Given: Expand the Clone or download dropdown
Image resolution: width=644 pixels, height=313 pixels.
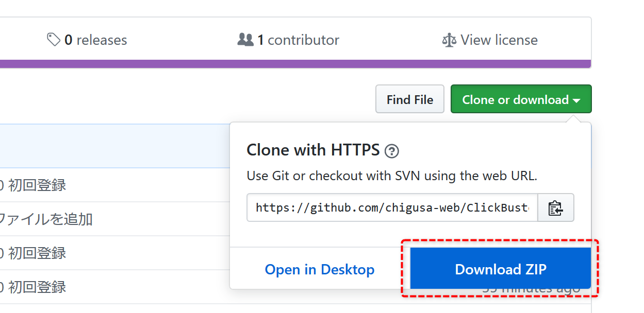Looking at the screenshot, I should (x=521, y=99).
